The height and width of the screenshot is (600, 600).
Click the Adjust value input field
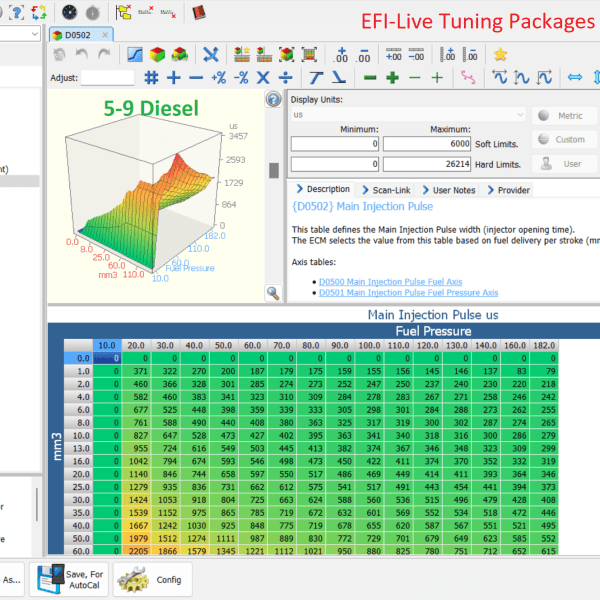[108, 78]
